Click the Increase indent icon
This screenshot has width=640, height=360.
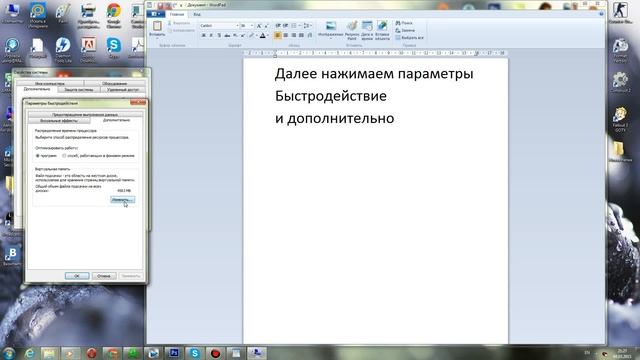click(x=286, y=26)
